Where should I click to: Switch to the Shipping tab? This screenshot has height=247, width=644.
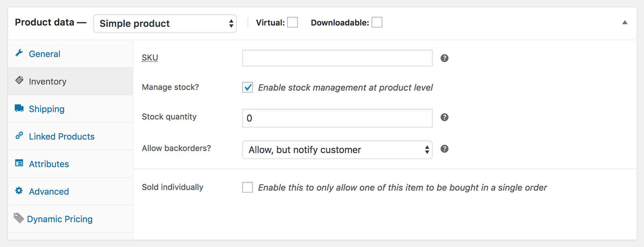click(x=46, y=108)
